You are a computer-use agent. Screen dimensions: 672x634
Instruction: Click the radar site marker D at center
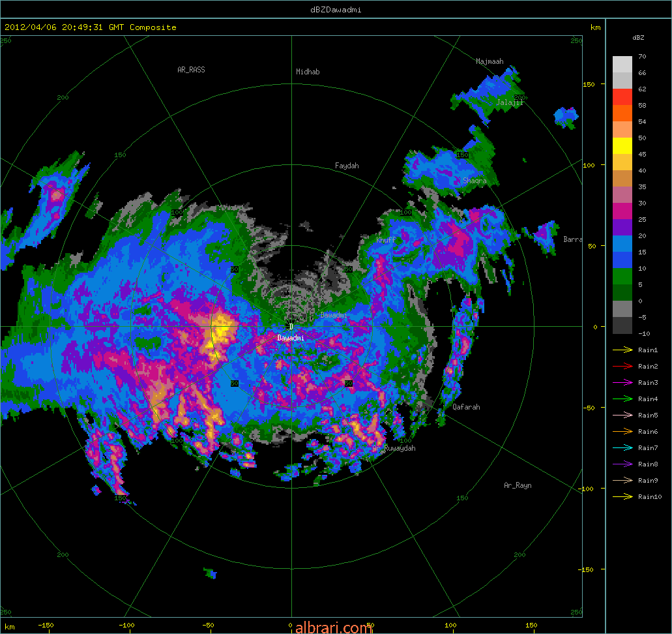click(291, 327)
